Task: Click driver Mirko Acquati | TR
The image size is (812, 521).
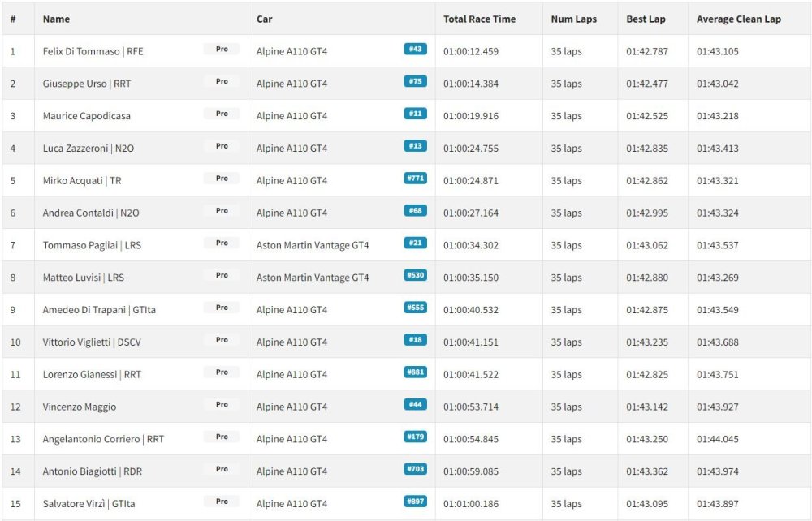Action: pyautogui.click(x=82, y=181)
